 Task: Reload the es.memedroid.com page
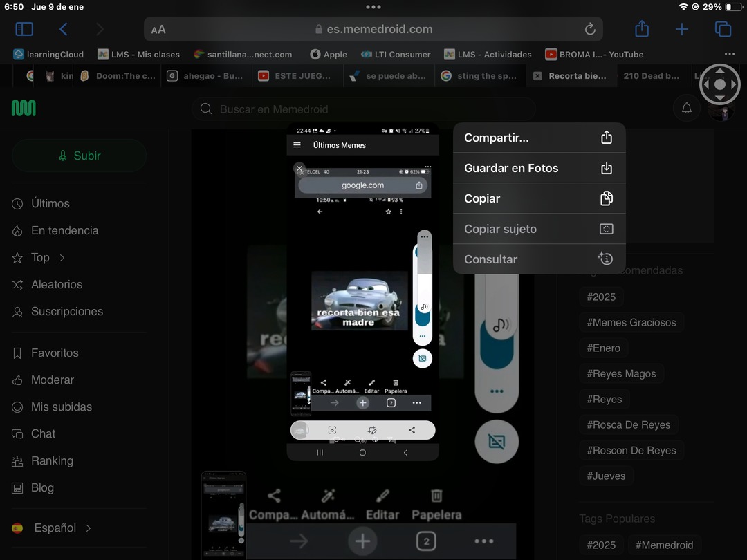point(590,29)
